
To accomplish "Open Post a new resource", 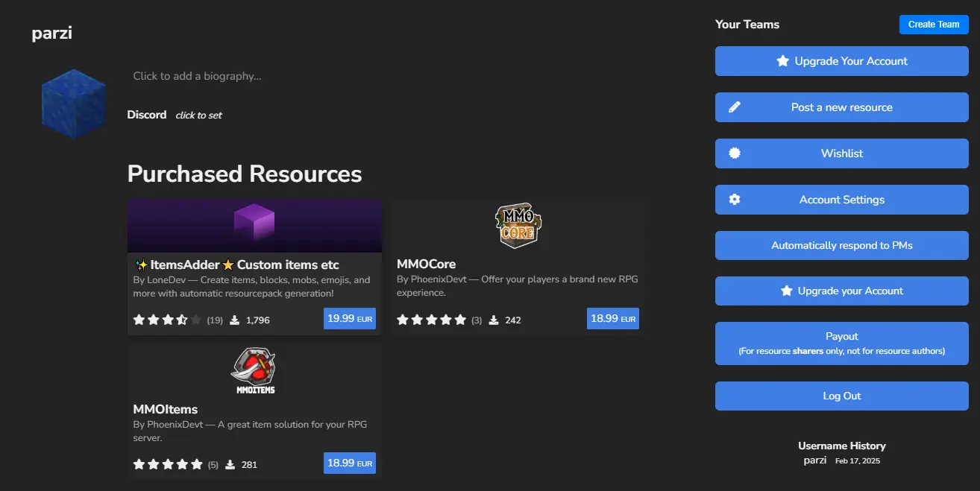I will point(842,107).
